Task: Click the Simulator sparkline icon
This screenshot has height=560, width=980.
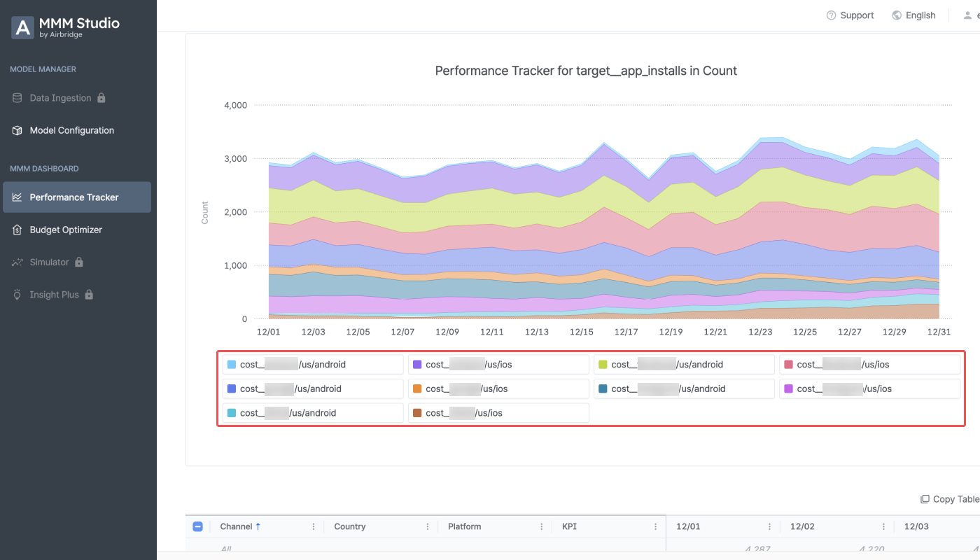Action: pyautogui.click(x=17, y=262)
